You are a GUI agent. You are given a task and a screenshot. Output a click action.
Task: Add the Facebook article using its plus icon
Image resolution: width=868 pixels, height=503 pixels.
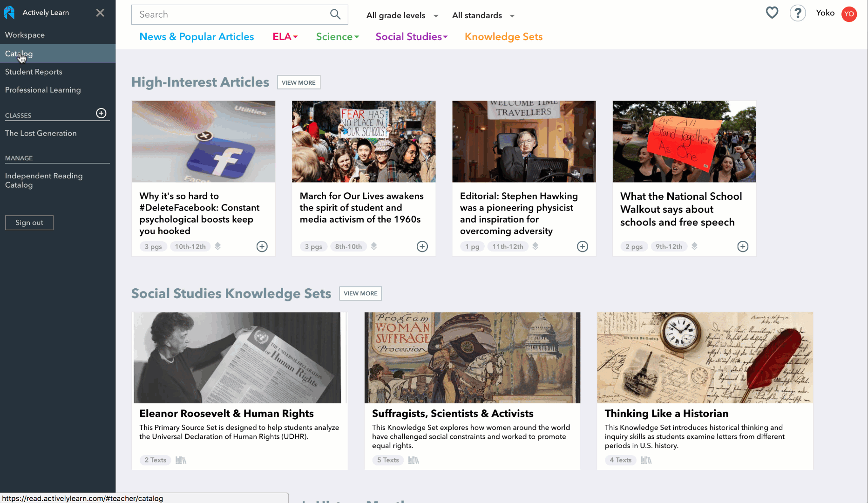pos(262,246)
